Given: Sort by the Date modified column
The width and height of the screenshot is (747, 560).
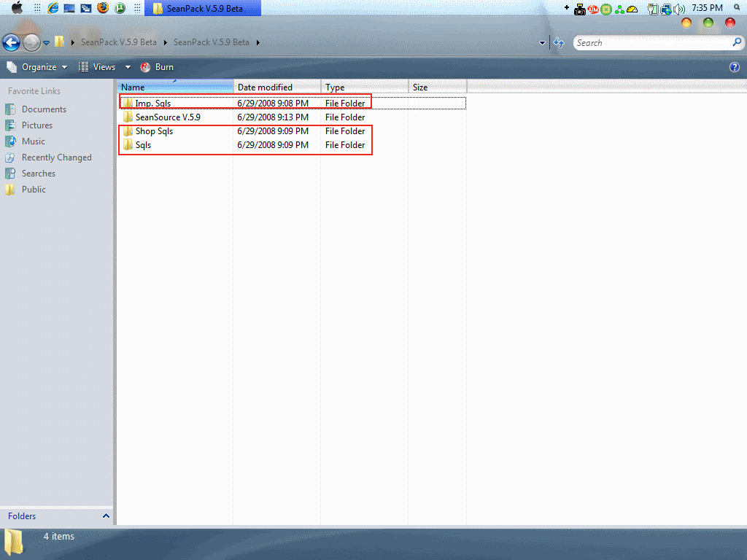Looking at the screenshot, I should pos(276,87).
